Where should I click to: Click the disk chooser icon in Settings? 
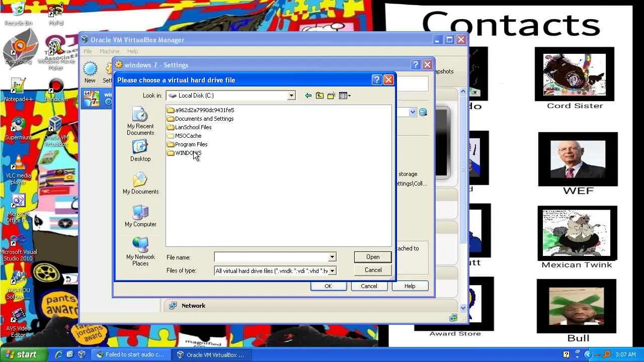click(x=423, y=112)
